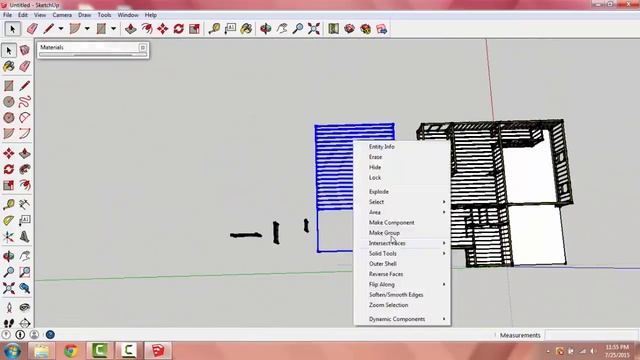This screenshot has height=360, width=640.
Task: Click the Windows Start button
Action: (12, 351)
